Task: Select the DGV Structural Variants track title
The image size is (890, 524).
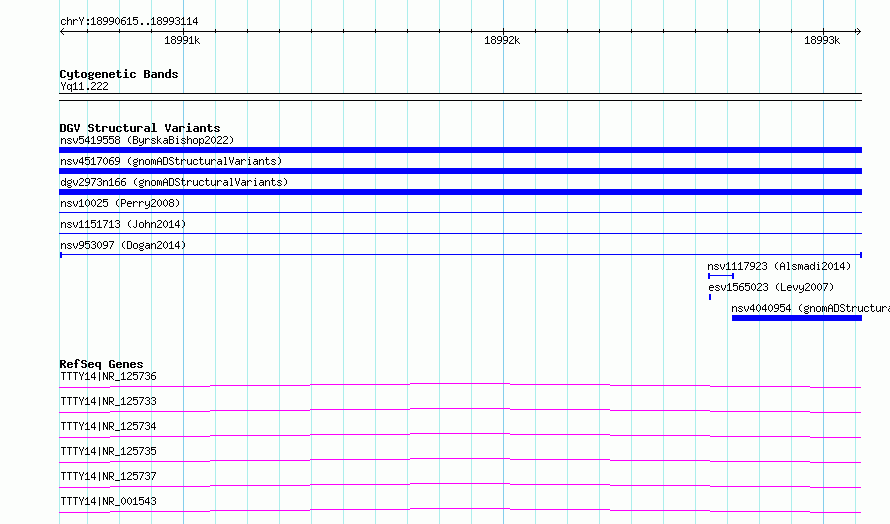Action: coord(140,128)
